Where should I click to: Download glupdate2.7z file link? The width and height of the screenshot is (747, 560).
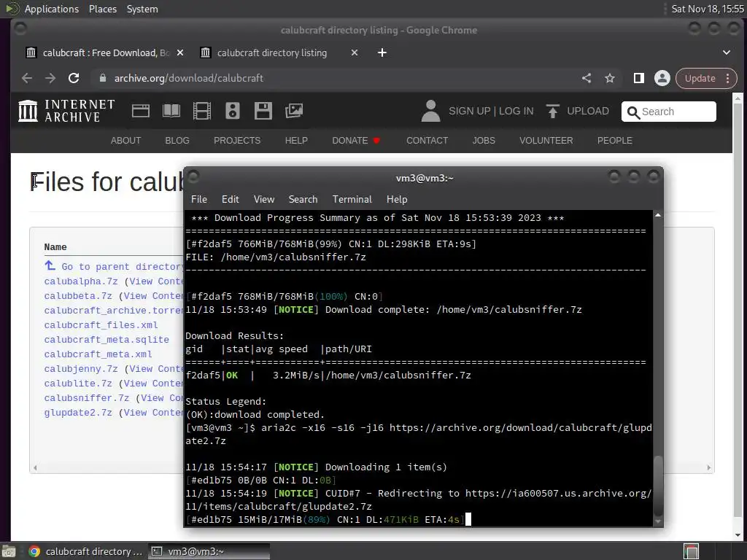(78, 413)
